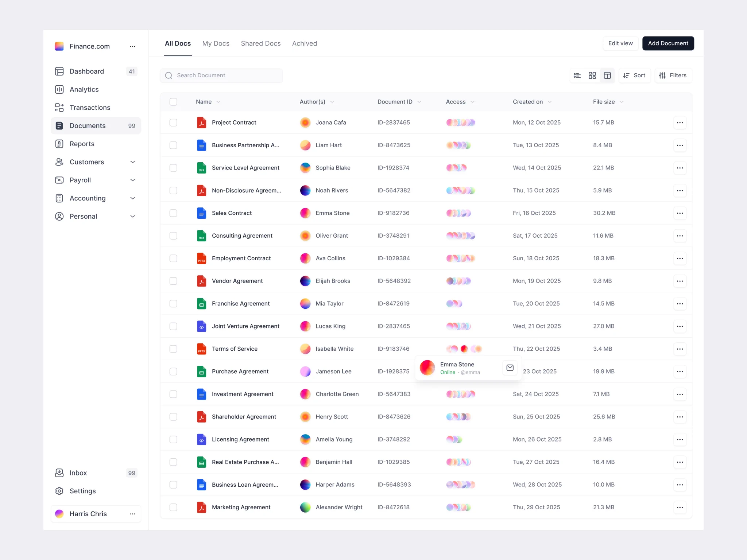The width and height of the screenshot is (747, 560).
Task: Tick the Terms of Service checkbox
Action: tap(173, 349)
